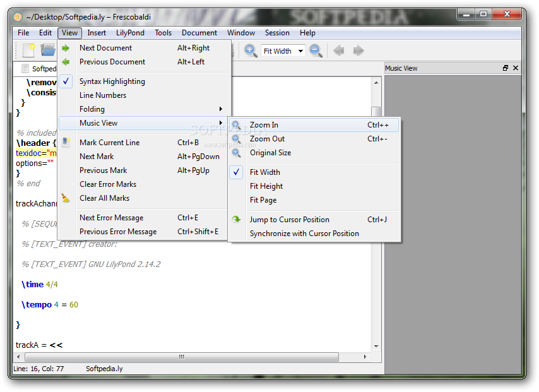539x392 pixels.
Task: Click the trackA = << line
Action: (x=39, y=345)
